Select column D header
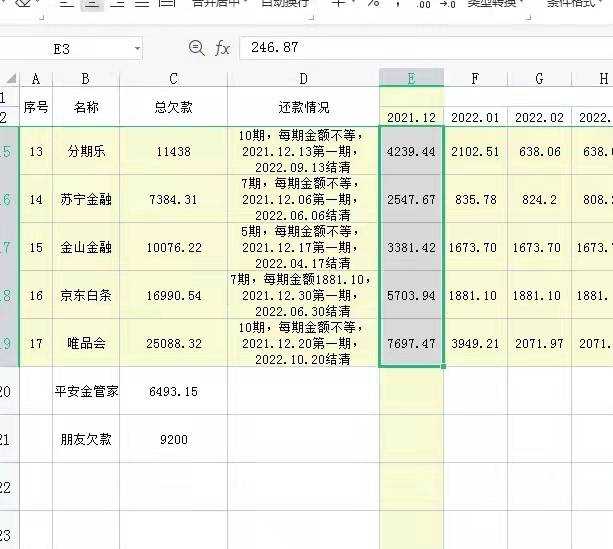 pos(303,79)
